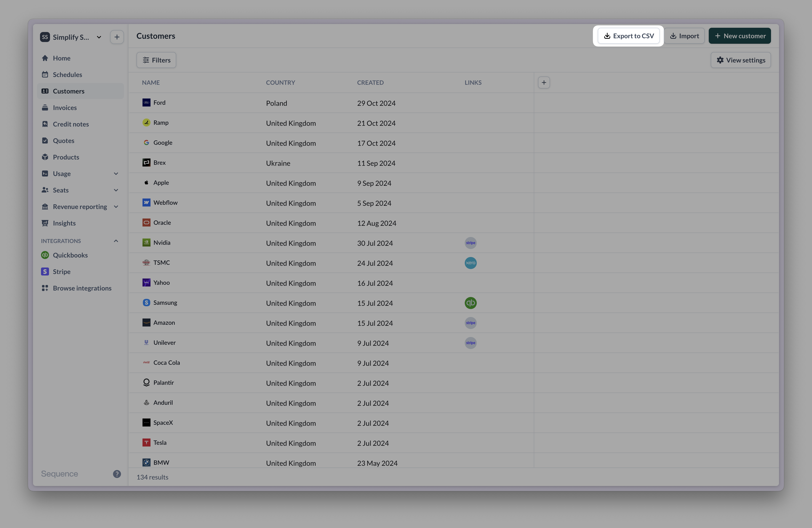The height and width of the screenshot is (528, 812).
Task: Click the Xero link badge on TSMC row
Action: coord(470,263)
